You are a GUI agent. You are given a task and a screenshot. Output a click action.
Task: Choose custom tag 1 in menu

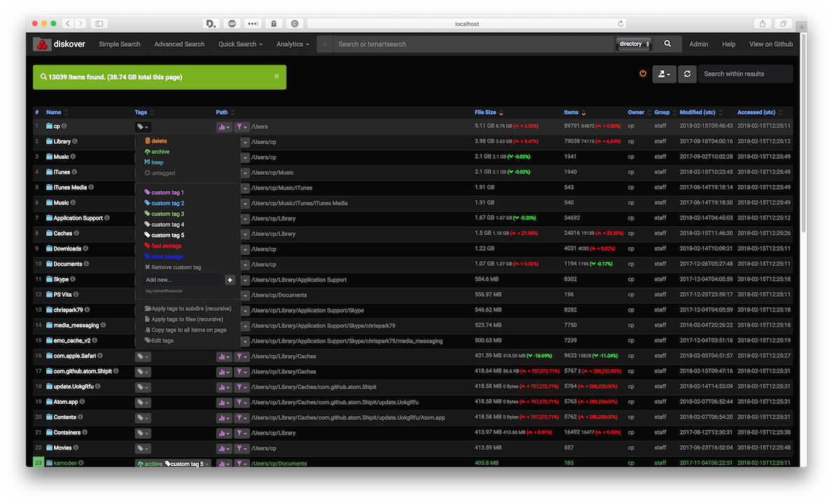pyautogui.click(x=164, y=192)
